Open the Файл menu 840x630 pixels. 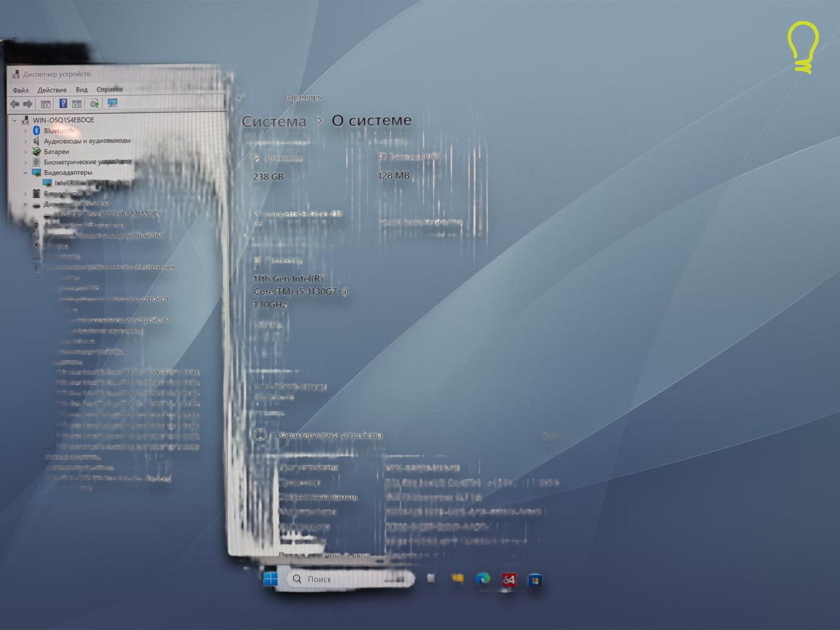point(20,90)
